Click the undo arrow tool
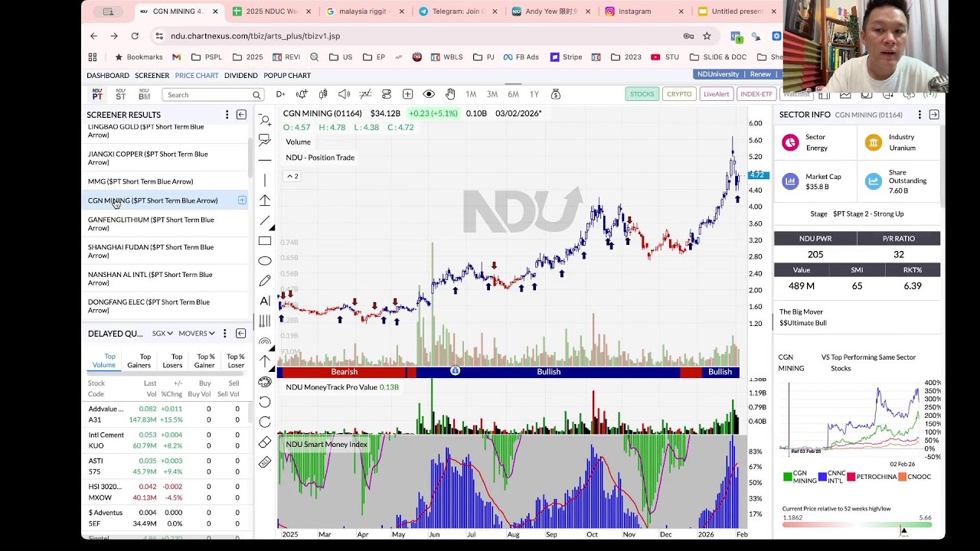980x551 pixels. click(265, 402)
